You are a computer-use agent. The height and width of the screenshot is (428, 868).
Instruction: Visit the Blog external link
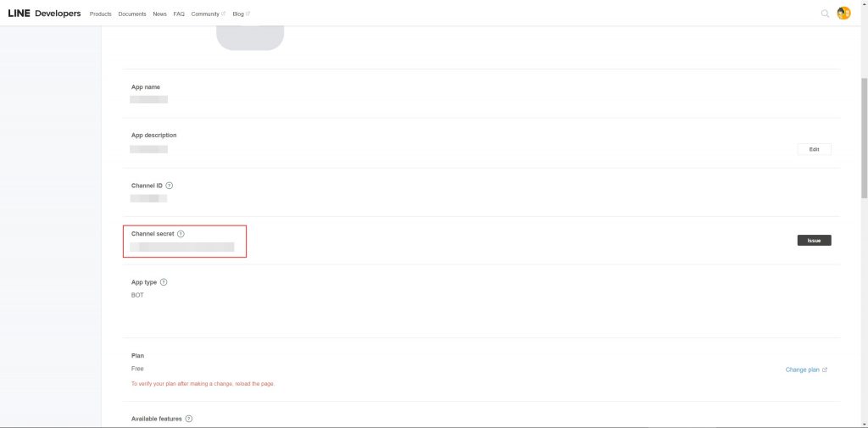click(241, 14)
